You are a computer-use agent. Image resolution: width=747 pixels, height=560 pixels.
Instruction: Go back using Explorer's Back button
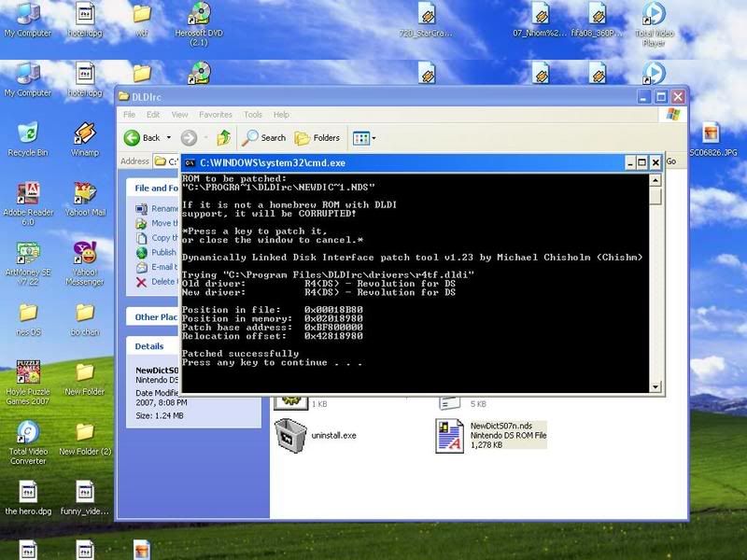(143, 138)
